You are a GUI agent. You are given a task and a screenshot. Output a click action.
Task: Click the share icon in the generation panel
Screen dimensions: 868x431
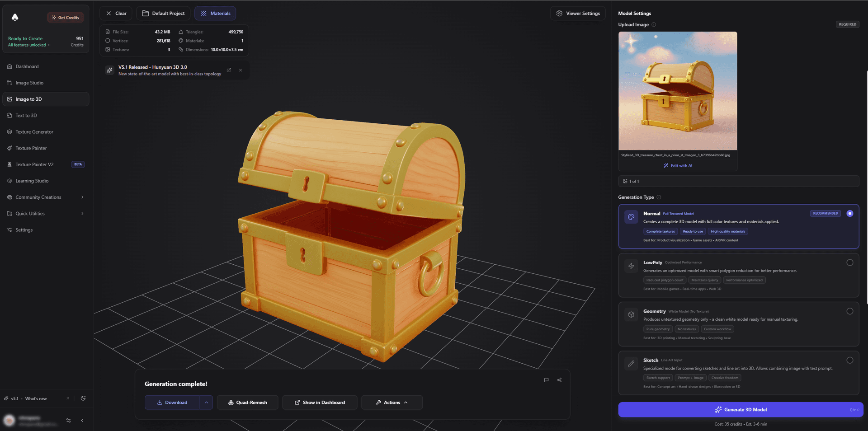(x=559, y=380)
